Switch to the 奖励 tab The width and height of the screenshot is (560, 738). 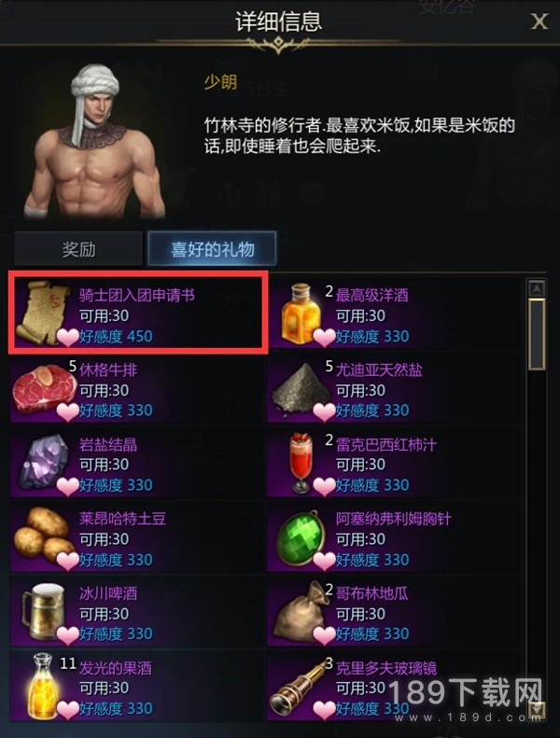78,248
